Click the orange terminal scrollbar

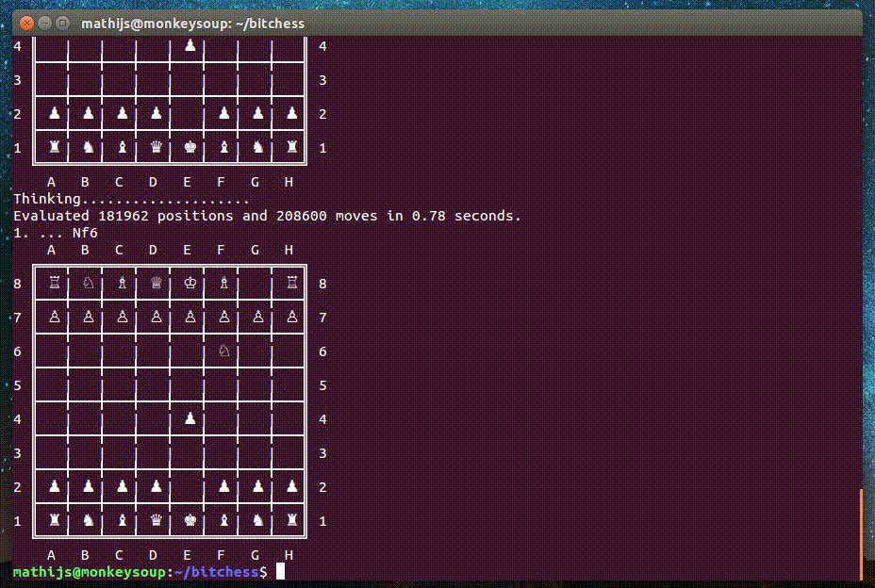861,533
